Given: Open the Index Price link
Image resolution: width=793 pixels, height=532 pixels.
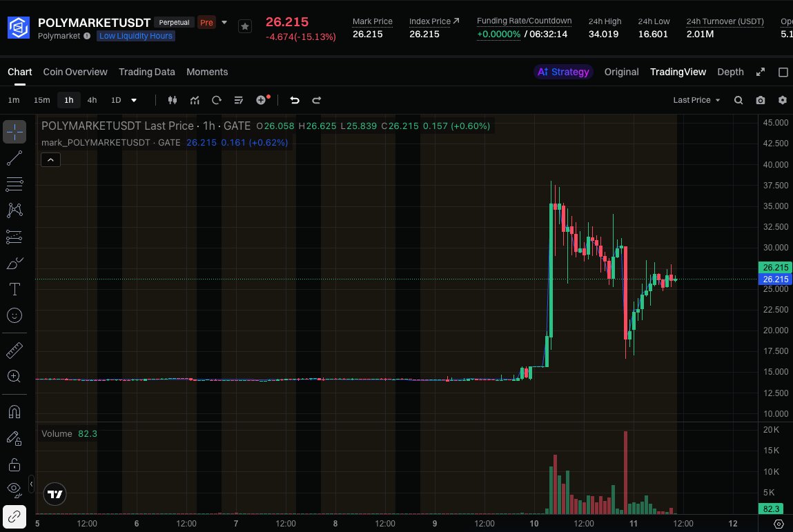Looking at the screenshot, I should click(x=434, y=21).
